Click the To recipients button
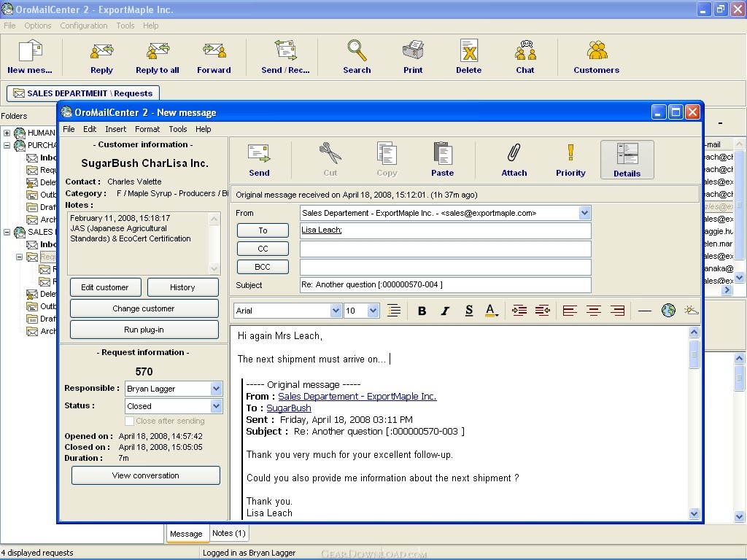The width and height of the screenshot is (747, 560). pos(263,230)
